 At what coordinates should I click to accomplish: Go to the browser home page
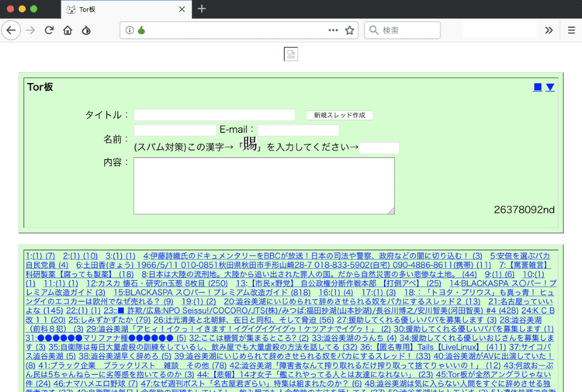(x=68, y=30)
